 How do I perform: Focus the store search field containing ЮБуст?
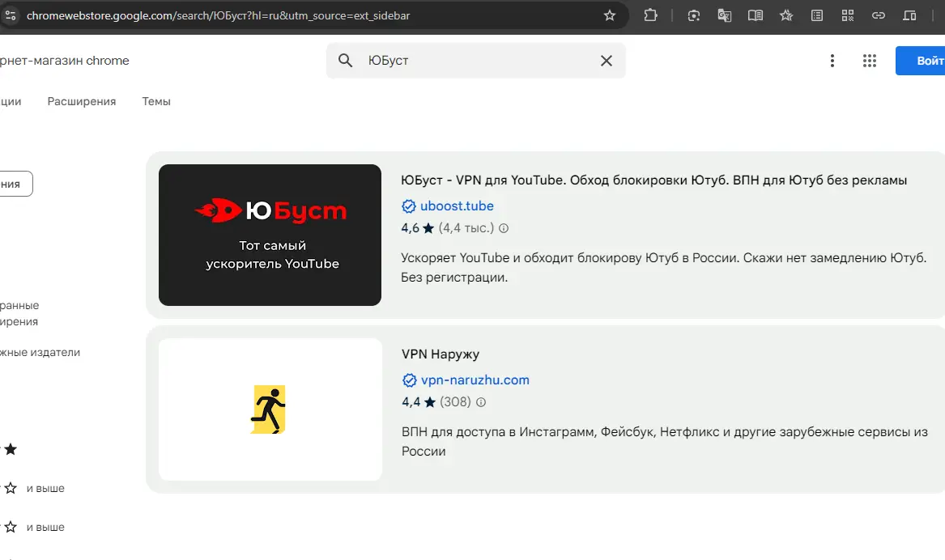[x=476, y=60]
